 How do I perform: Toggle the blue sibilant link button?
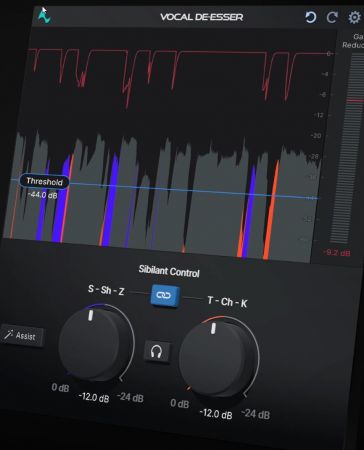164,295
